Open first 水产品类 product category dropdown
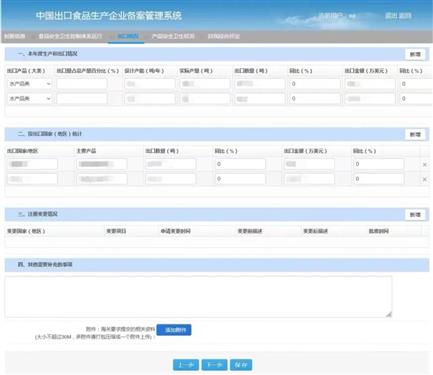 coord(29,84)
